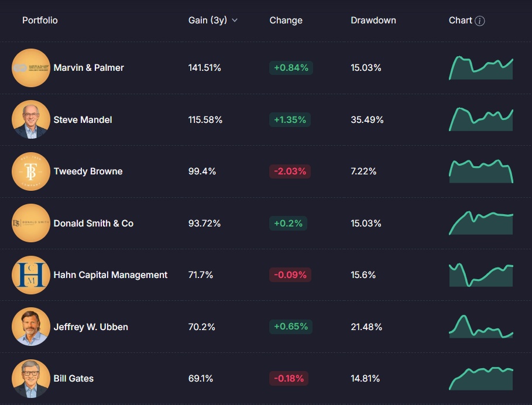Click the Steve Mandel sparkline chart
The width and height of the screenshot is (532, 405).
(x=480, y=119)
